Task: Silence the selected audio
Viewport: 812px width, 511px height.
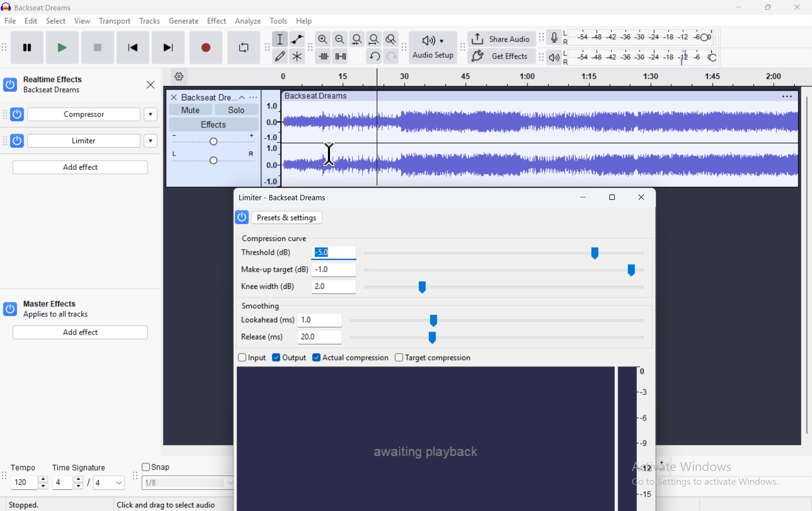Action: (340, 56)
